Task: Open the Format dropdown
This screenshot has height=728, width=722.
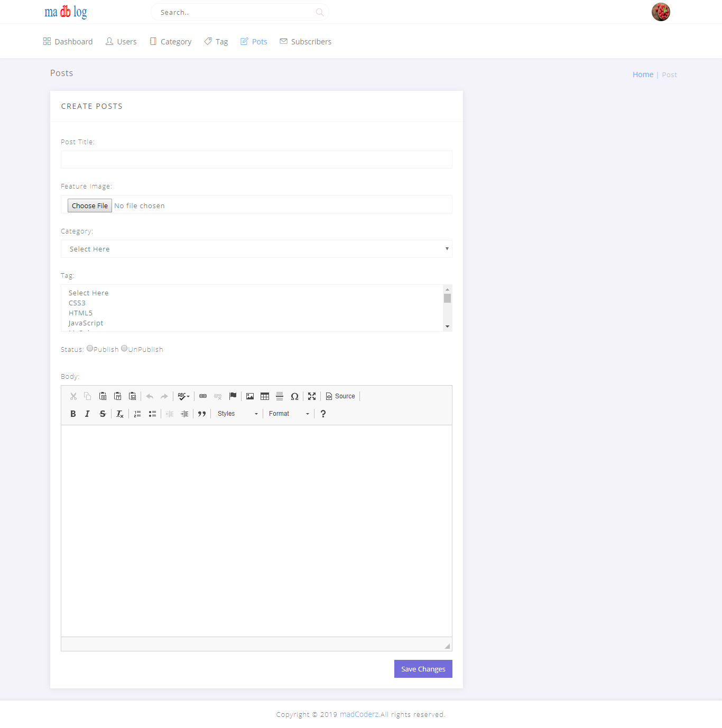Action: click(x=289, y=414)
